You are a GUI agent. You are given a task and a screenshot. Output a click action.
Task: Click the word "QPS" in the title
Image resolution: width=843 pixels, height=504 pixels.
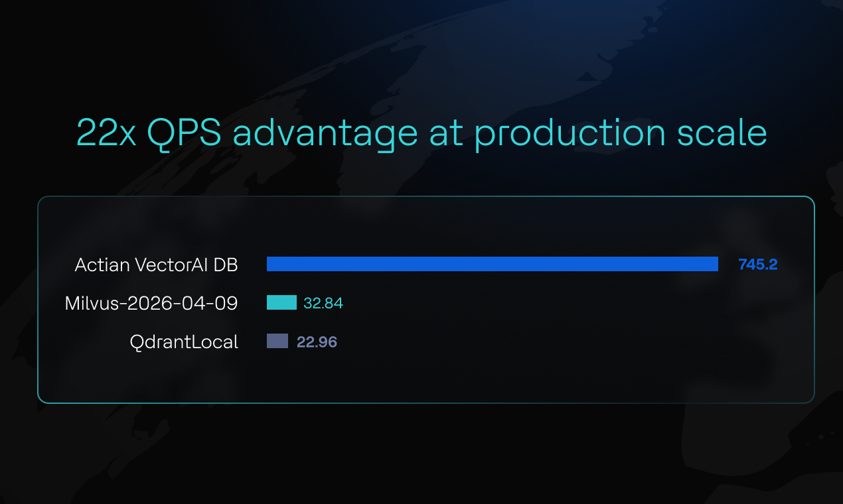coord(184,133)
